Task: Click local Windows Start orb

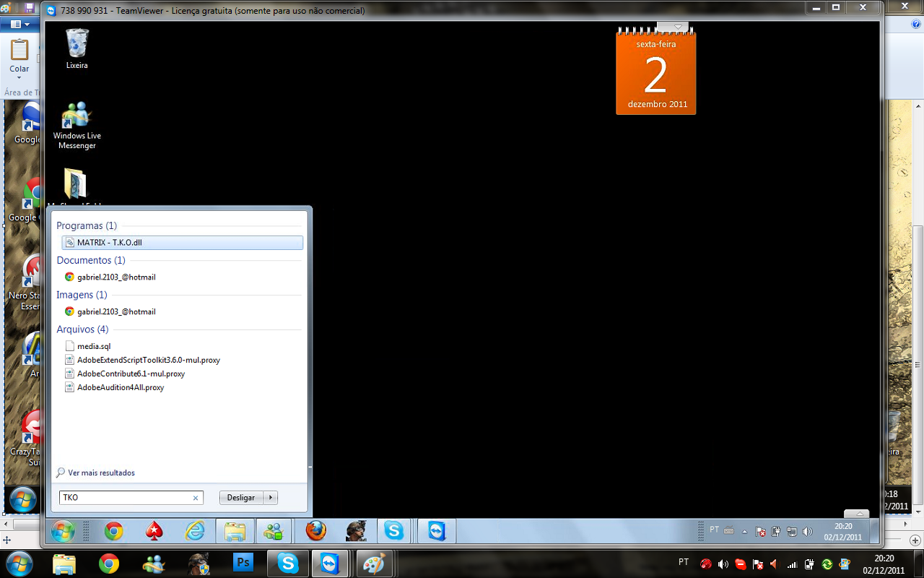Action: point(19,564)
